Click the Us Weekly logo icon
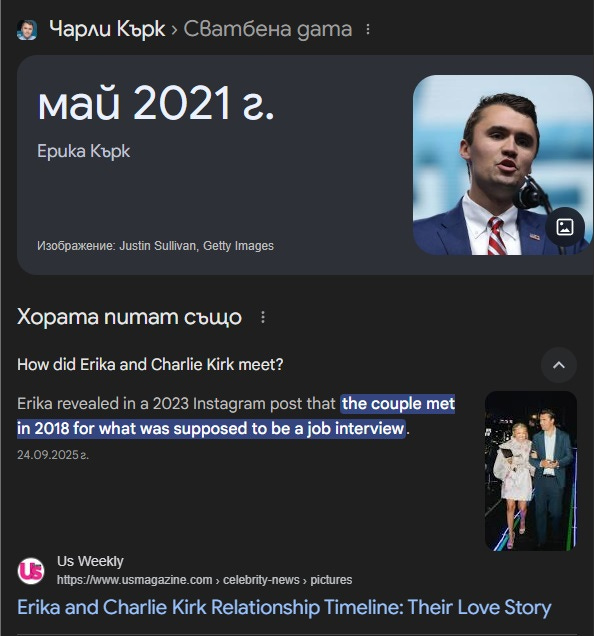The height and width of the screenshot is (636, 594). [x=31, y=571]
